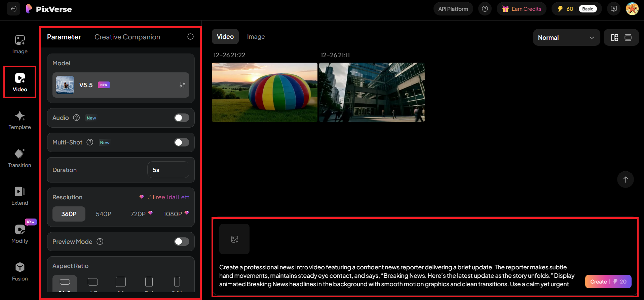Click the Earn Credits button

(522, 9)
